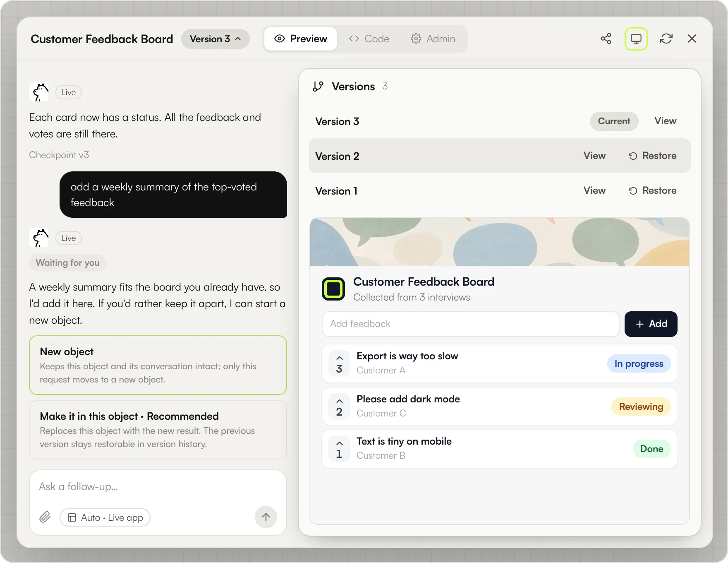View Version 1

(x=594, y=190)
